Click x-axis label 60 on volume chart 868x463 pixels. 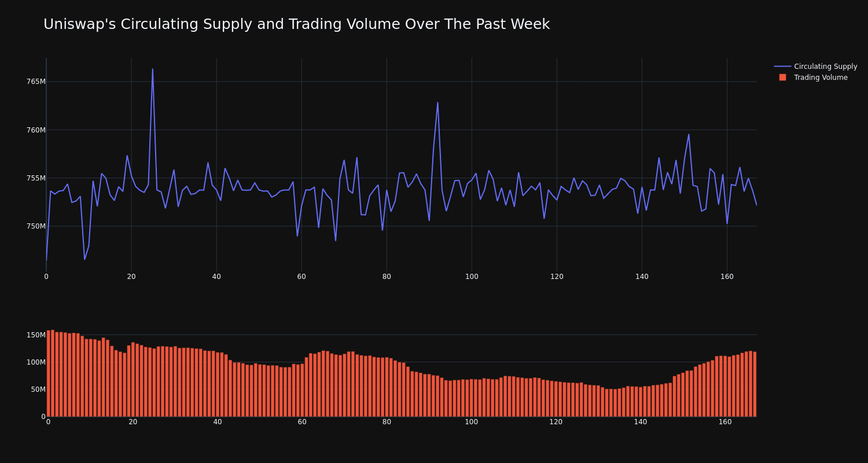[x=302, y=422]
